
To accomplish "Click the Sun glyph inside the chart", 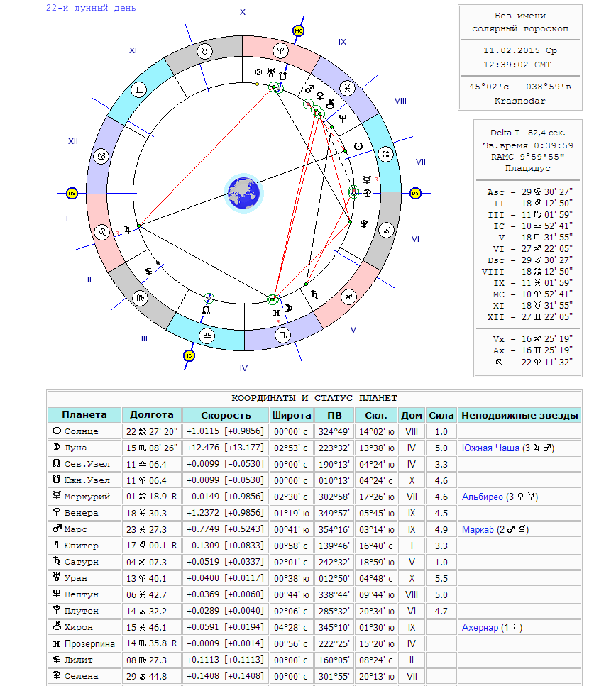I will tap(358, 146).
